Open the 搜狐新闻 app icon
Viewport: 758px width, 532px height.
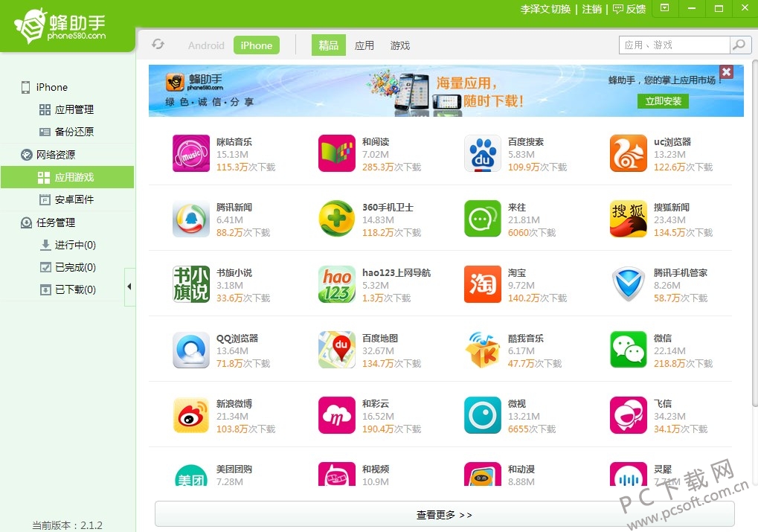coord(629,219)
